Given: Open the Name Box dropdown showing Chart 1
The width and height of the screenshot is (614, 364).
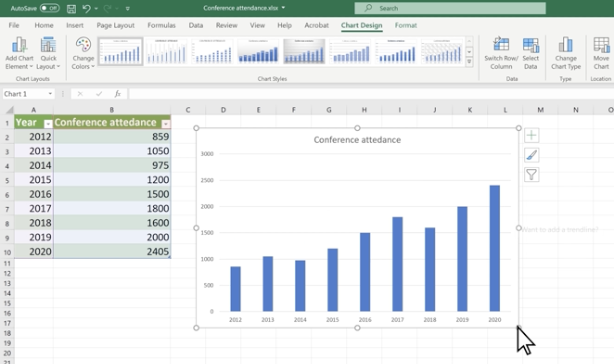Looking at the screenshot, I should (50, 94).
